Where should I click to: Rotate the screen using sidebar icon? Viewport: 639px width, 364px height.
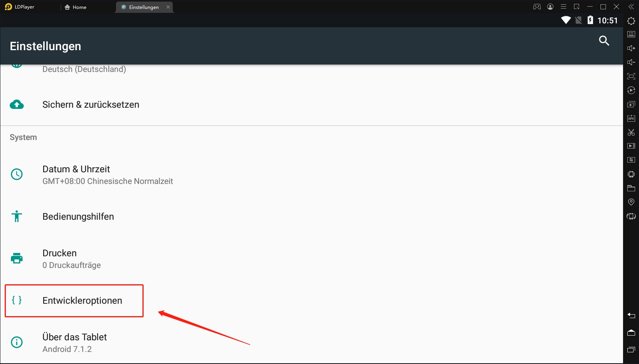(631, 216)
